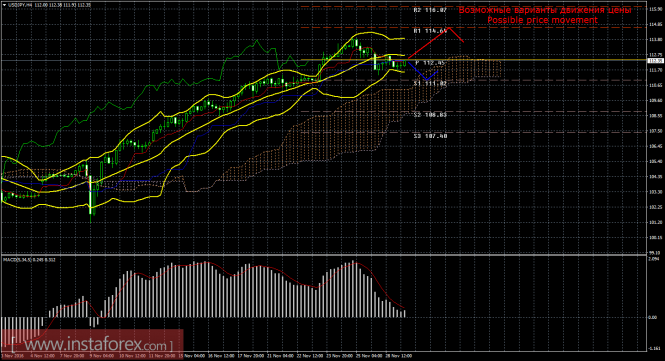
Task: Click the 'Possible price movement' red caption
Action: coord(542,20)
